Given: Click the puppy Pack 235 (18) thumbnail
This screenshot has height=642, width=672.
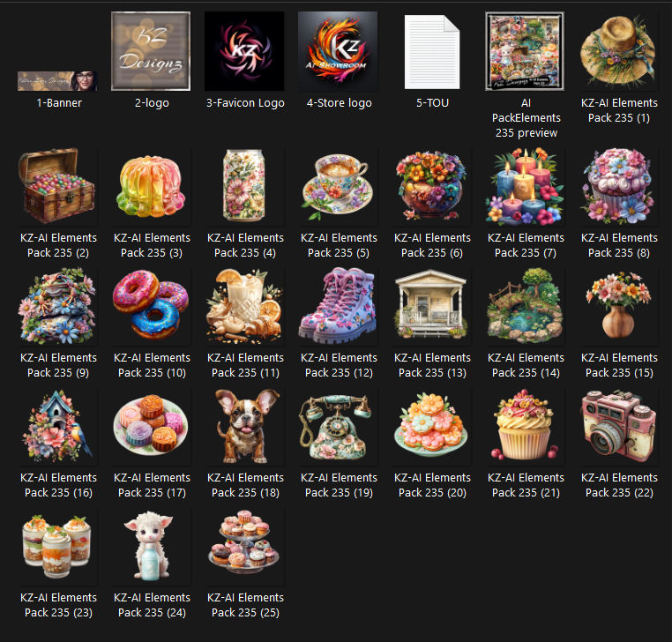Looking at the screenshot, I should tap(244, 426).
